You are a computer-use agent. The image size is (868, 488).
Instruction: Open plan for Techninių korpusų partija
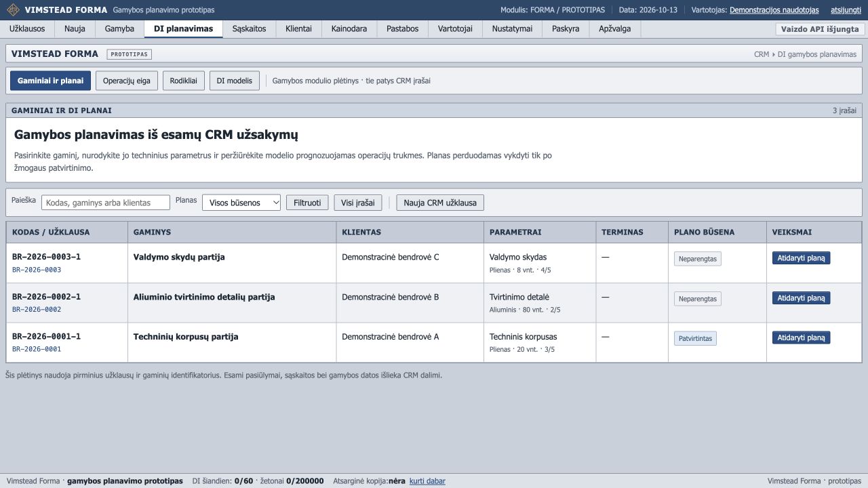[x=801, y=338]
